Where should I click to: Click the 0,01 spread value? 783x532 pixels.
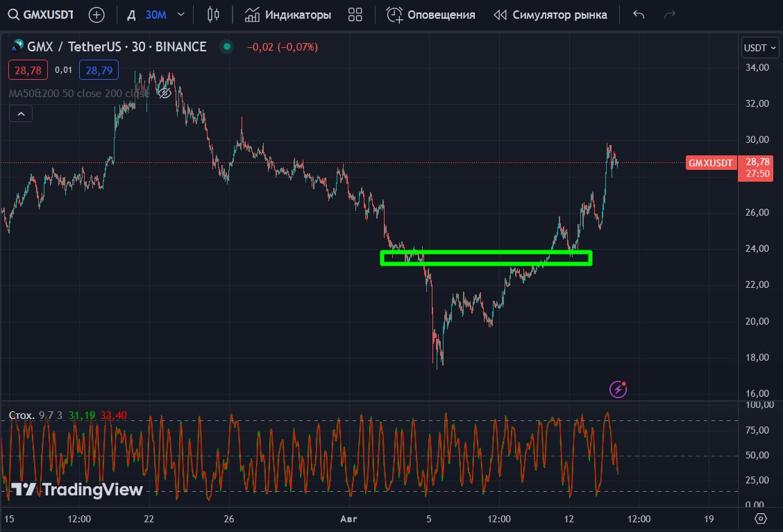click(63, 70)
